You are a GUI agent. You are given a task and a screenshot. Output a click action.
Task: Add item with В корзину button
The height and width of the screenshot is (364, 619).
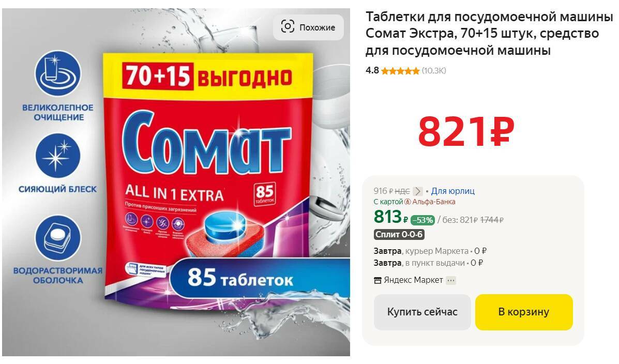(524, 312)
